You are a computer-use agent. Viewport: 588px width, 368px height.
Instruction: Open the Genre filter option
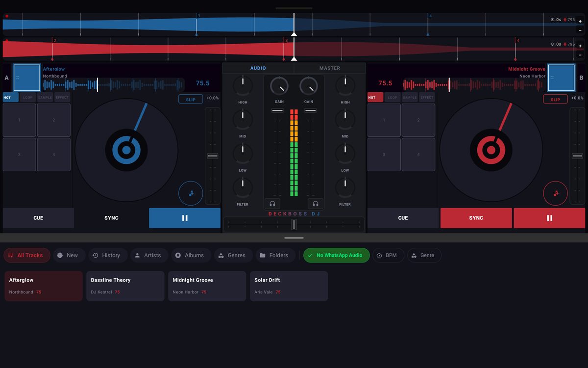tap(424, 255)
